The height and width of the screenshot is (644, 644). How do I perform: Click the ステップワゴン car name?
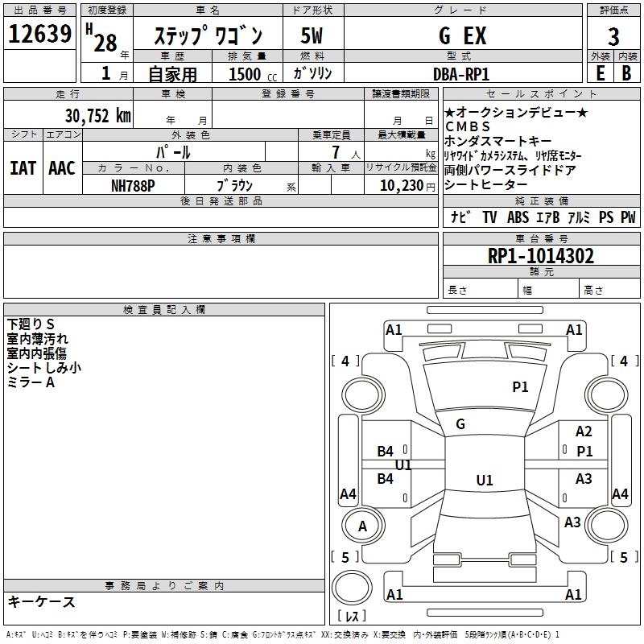click(208, 36)
